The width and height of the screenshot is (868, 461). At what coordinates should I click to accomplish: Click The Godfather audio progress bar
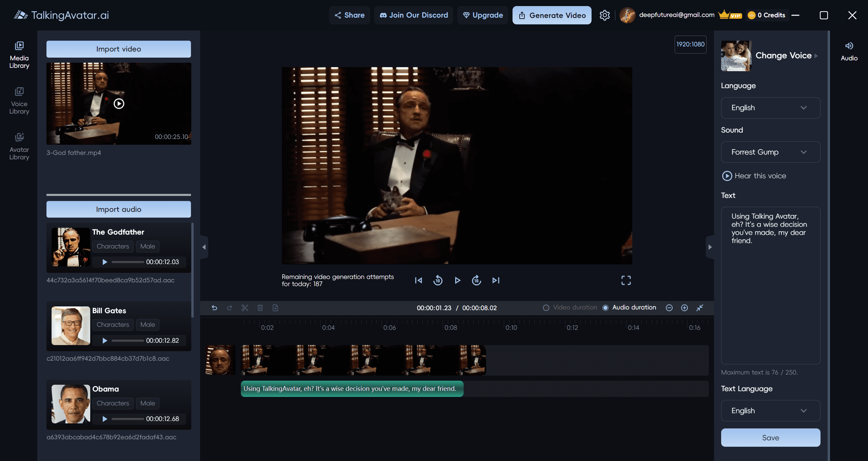(128, 262)
